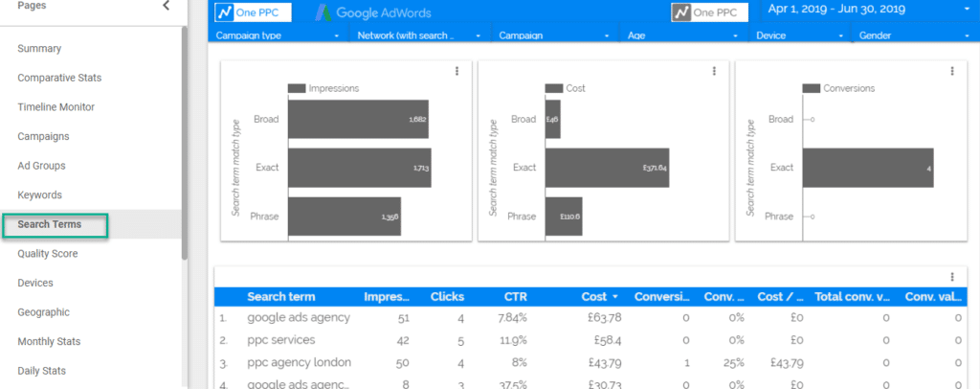Toggle the Cost legend entry
This screenshot has width=980, height=389.
[x=565, y=89]
